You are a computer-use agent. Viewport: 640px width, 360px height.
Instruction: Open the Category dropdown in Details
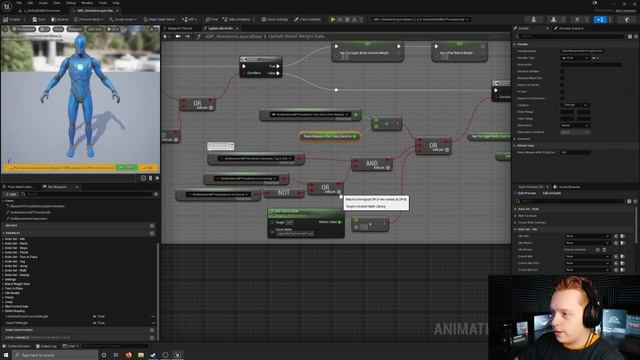point(575,105)
